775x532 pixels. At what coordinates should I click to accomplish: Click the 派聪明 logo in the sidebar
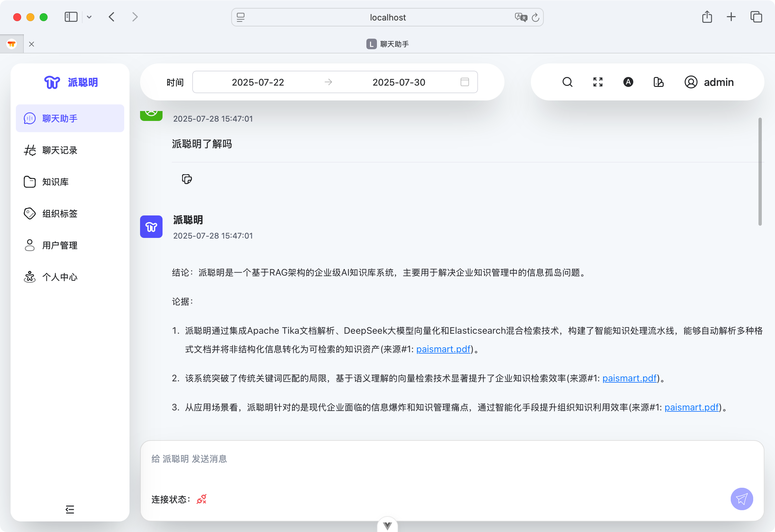pyautogui.click(x=70, y=82)
